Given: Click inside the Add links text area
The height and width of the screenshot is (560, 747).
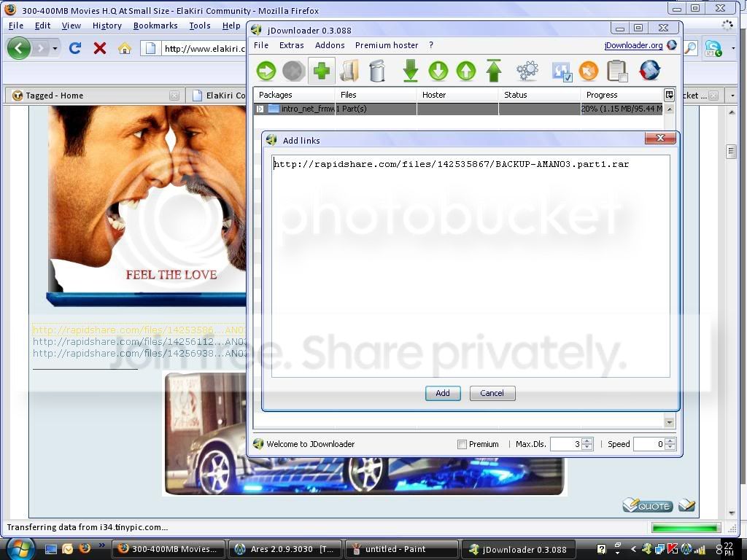Looking at the screenshot, I should pos(471,266).
